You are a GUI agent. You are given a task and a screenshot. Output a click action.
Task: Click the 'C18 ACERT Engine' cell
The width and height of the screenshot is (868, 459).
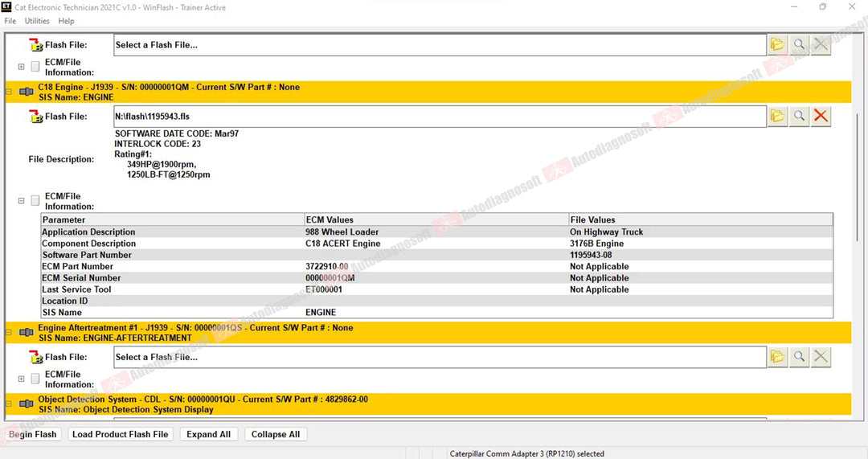click(342, 244)
